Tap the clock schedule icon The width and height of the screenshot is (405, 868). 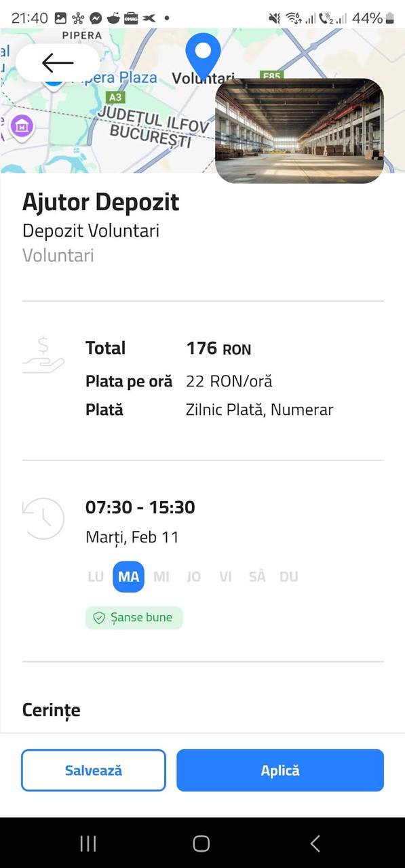(43, 519)
